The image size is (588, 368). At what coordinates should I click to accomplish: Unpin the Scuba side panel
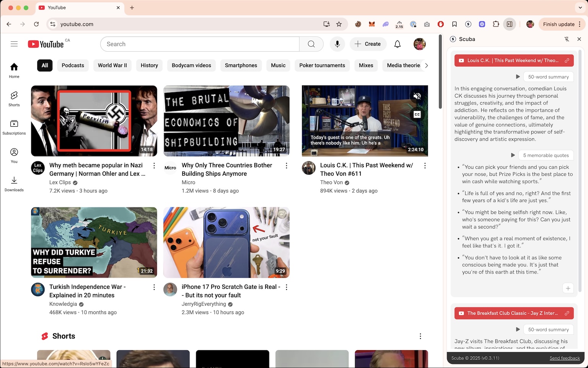(x=567, y=39)
